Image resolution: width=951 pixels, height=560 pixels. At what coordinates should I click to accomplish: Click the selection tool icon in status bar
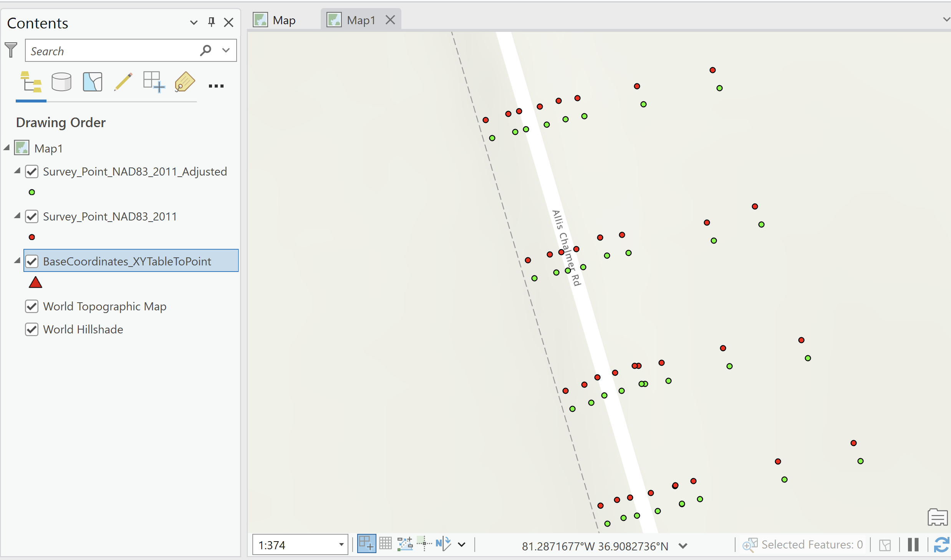click(885, 545)
